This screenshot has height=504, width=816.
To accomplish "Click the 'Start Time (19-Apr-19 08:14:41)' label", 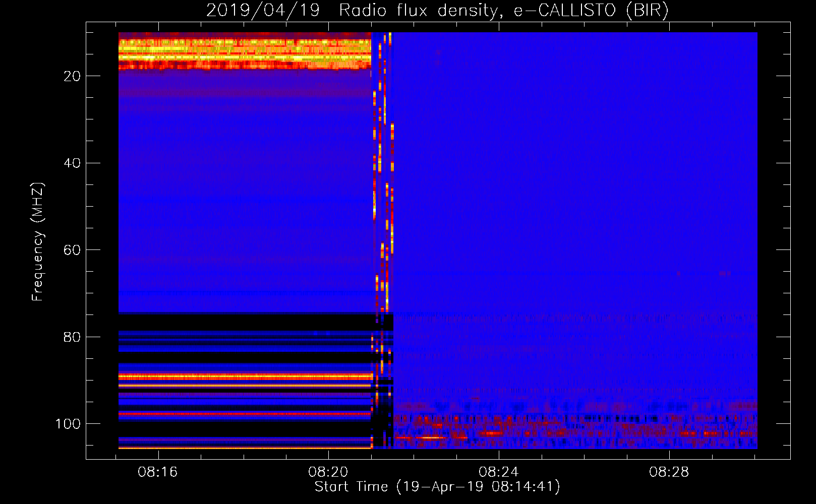I will (437, 487).
